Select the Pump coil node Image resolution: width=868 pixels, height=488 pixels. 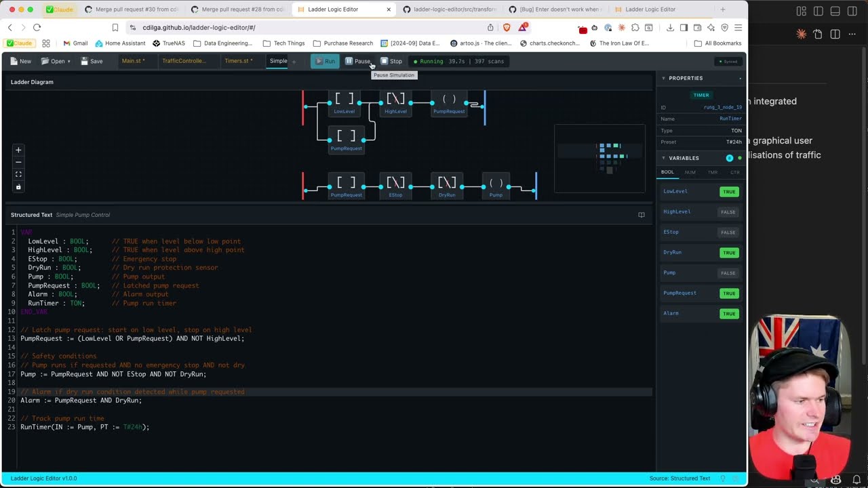pos(496,186)
